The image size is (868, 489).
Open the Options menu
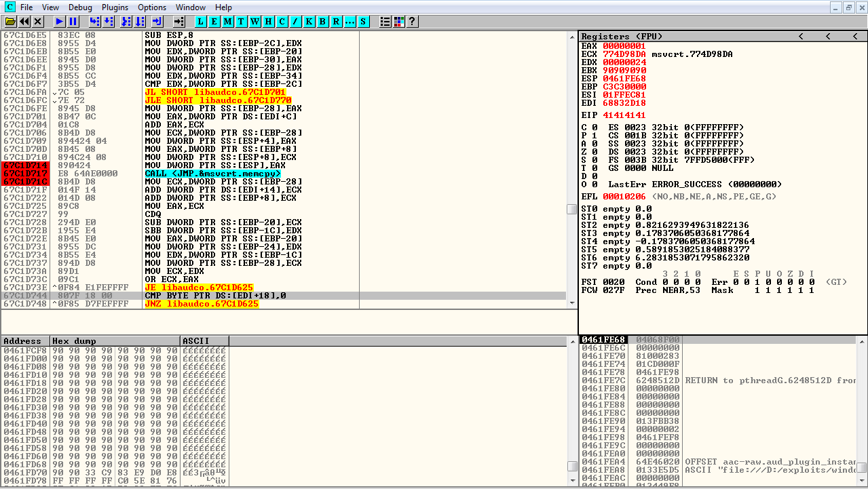pyautogui.click(x=152, y=7)
